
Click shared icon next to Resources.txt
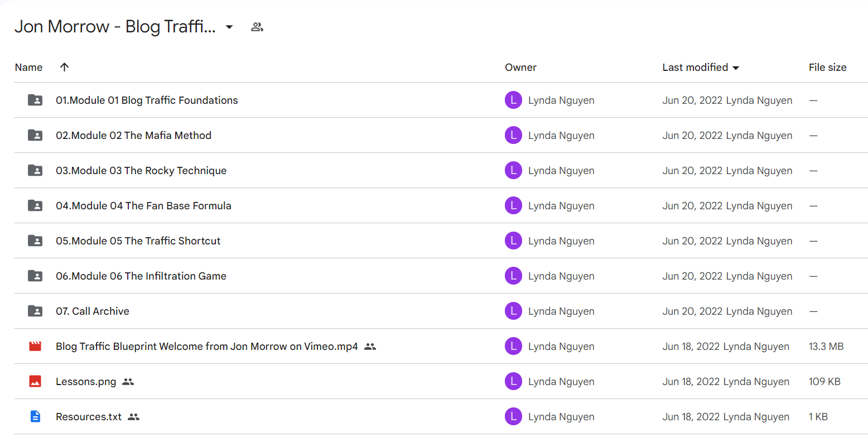[133, 417]
